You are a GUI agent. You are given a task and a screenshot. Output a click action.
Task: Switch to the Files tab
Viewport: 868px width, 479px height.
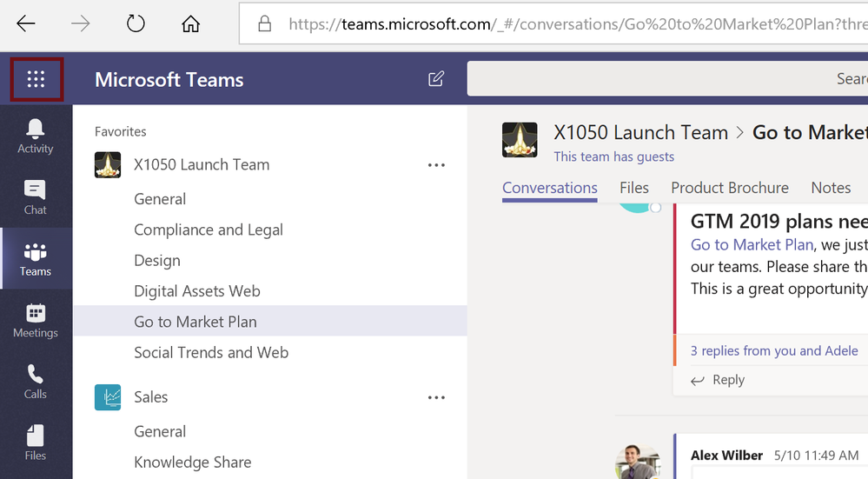click(633, 189)
